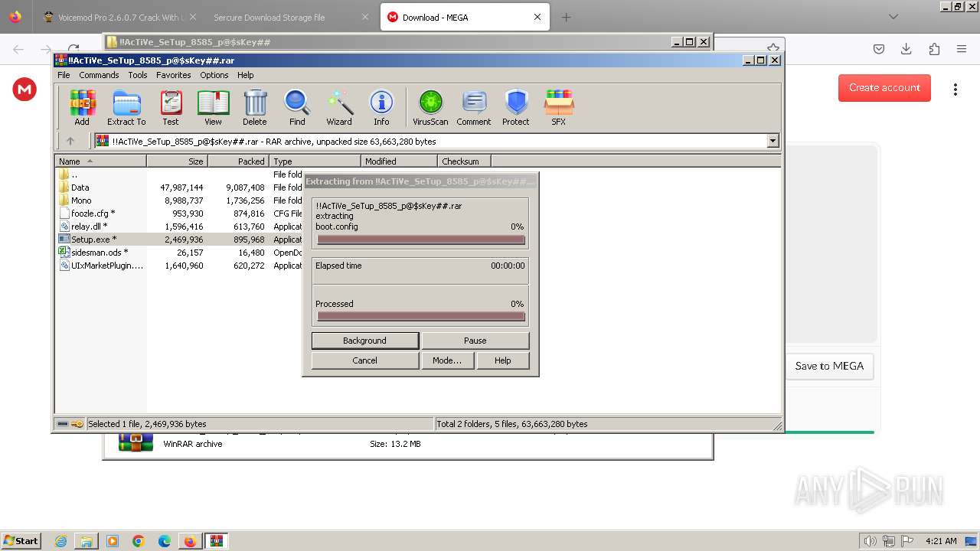
Task: Open Firefox extensions puzzle icon
Action: tap(934, 49)
